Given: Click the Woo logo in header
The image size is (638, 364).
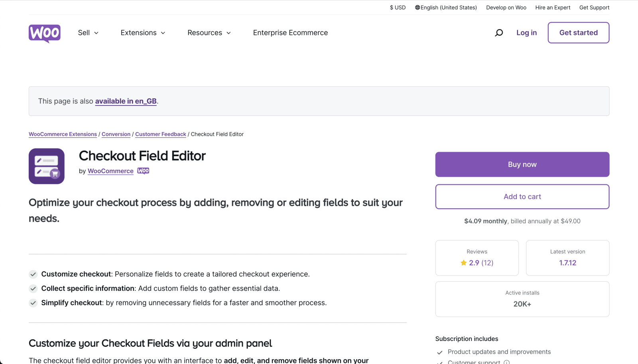Looking at the screenshot, I should 45,33.
